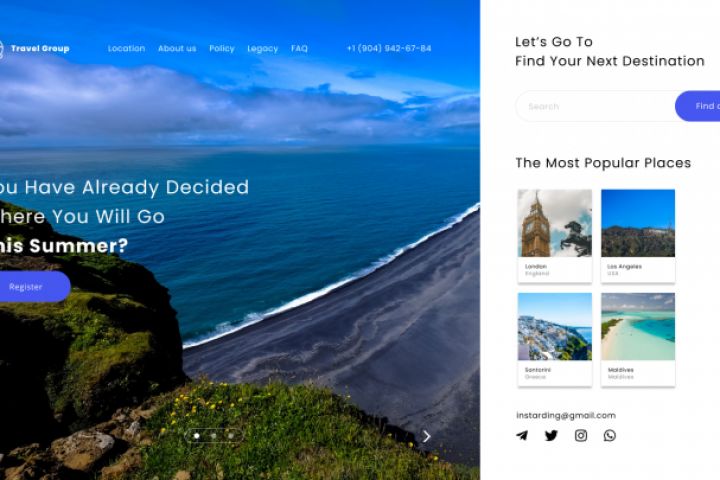This screenshot has width=720, height=480.
Task: Focus the Search input field
Action: click(x=596, y=106)
